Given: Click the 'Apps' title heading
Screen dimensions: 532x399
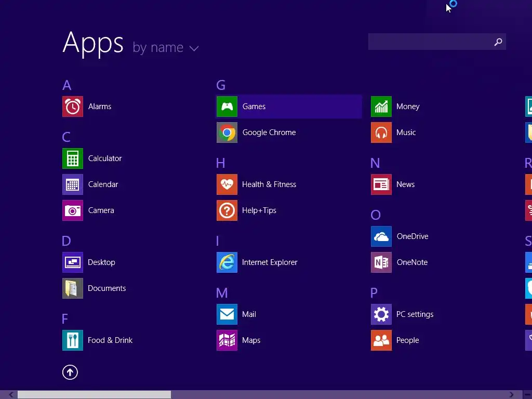Looking at the screenshot, I should tap(93, 44).
